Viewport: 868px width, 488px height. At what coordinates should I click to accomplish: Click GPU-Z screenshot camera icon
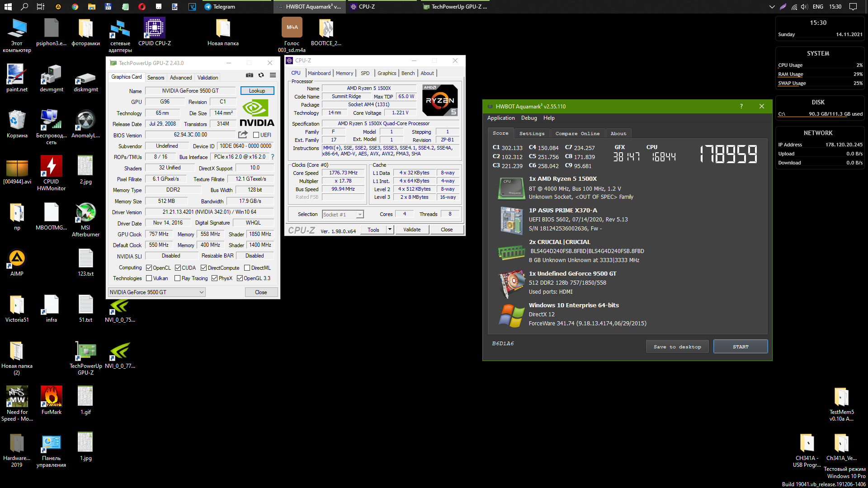249,75
